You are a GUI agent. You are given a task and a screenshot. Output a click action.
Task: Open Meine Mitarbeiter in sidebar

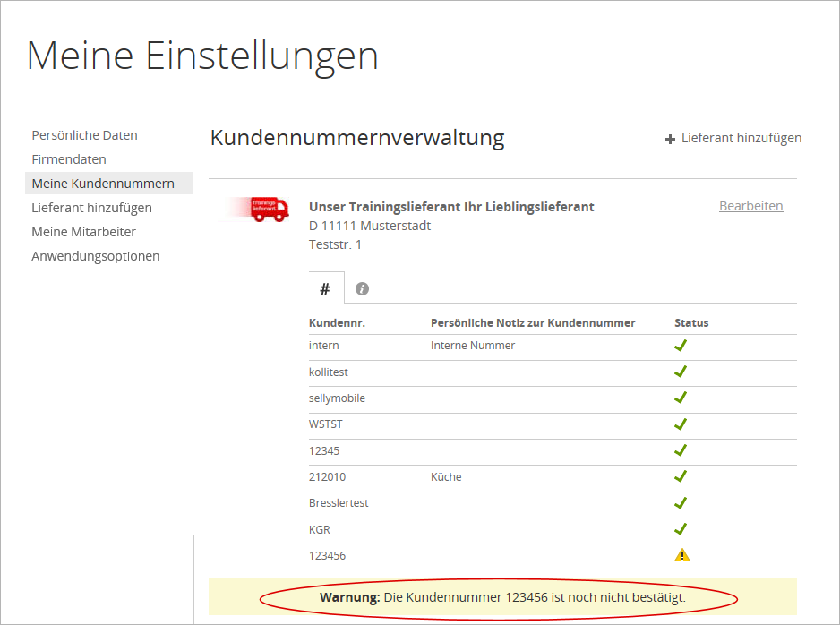[x=84, y=232]
